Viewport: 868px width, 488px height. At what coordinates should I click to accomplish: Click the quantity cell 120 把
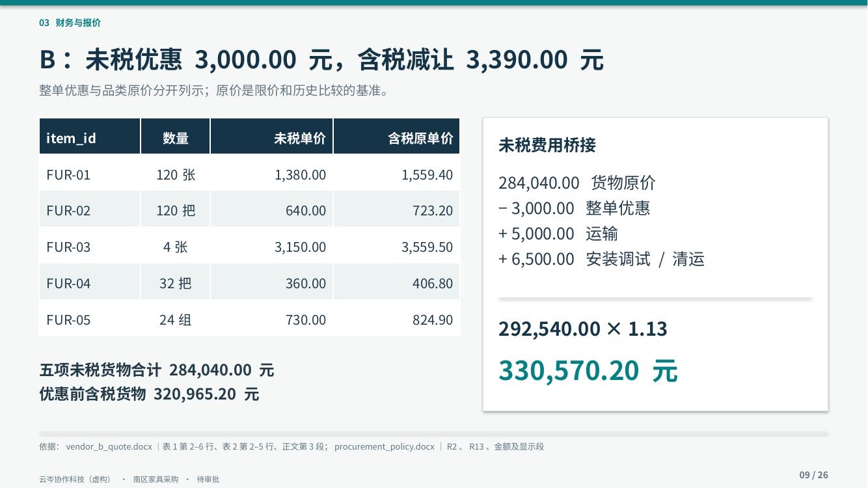pyautogui.click(x=176, y=210)
